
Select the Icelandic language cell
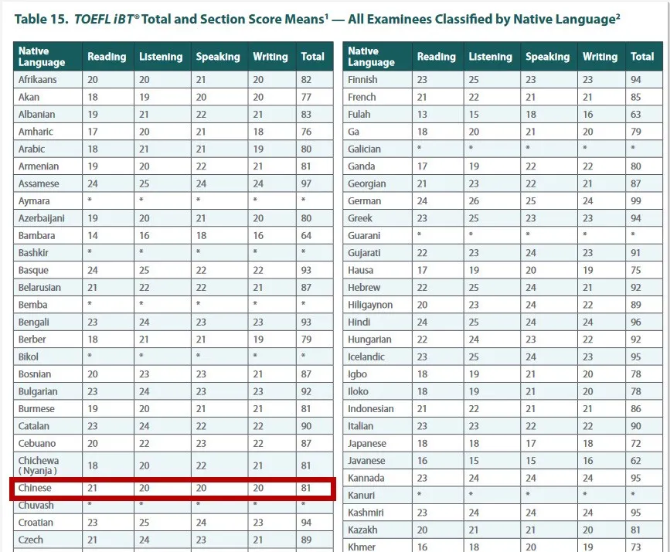(378, 357)
